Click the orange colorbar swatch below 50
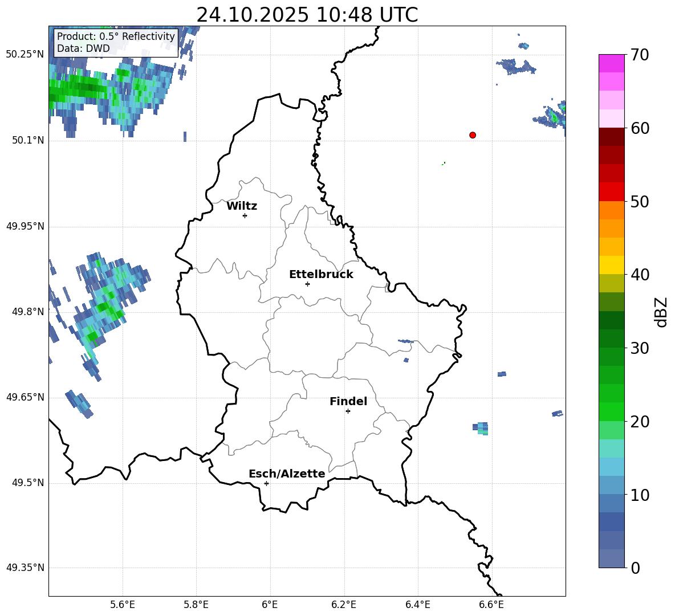This screenshot has width=675, height=616. coord(611,210)
